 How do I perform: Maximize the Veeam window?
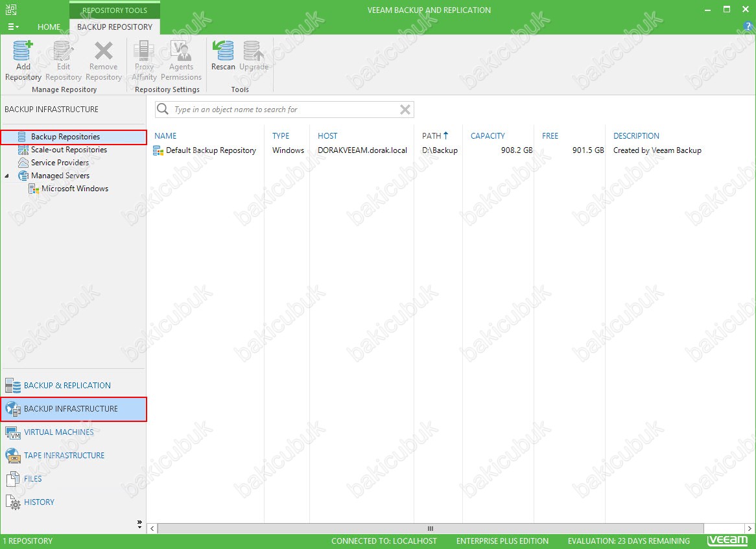click(727, 10)
